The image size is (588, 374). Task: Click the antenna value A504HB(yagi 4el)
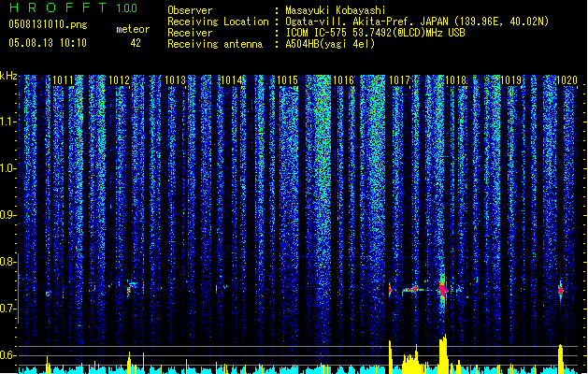[x=330, y=44]
